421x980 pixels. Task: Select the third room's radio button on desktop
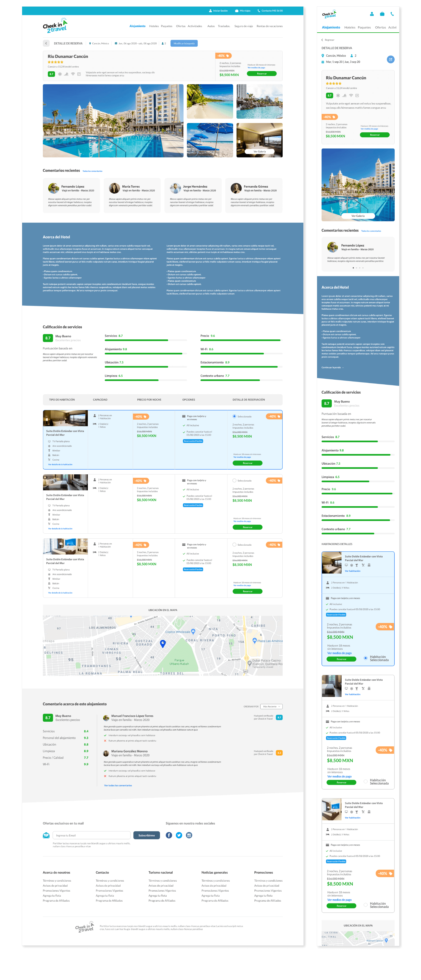[234, 544]
